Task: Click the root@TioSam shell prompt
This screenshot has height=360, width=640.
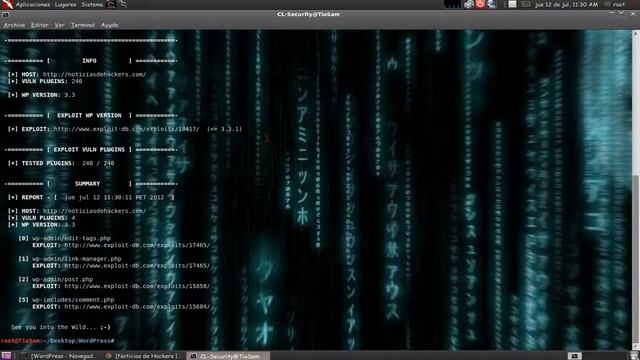Action: pyautogui.click(x=57, y=340)
